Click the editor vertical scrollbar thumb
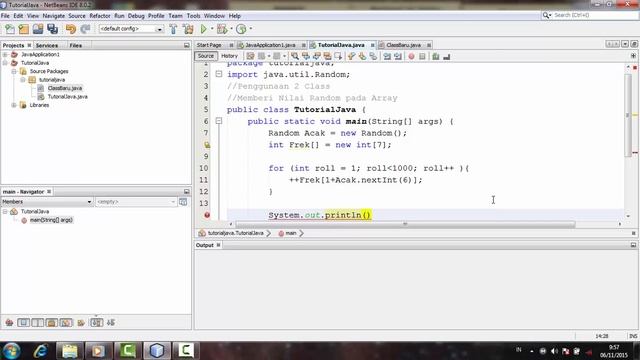Image resolution: width=640 pixels, height=360 pixels. pos(628,115)
